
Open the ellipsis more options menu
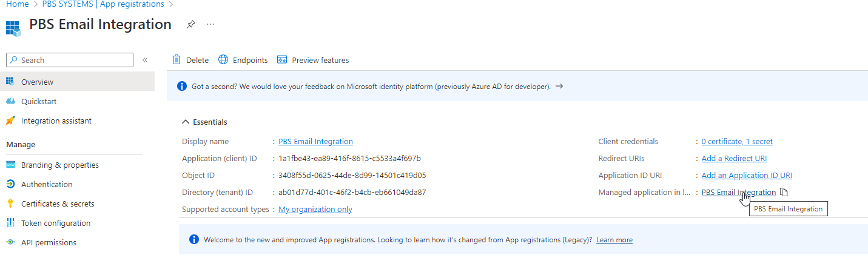210,25
